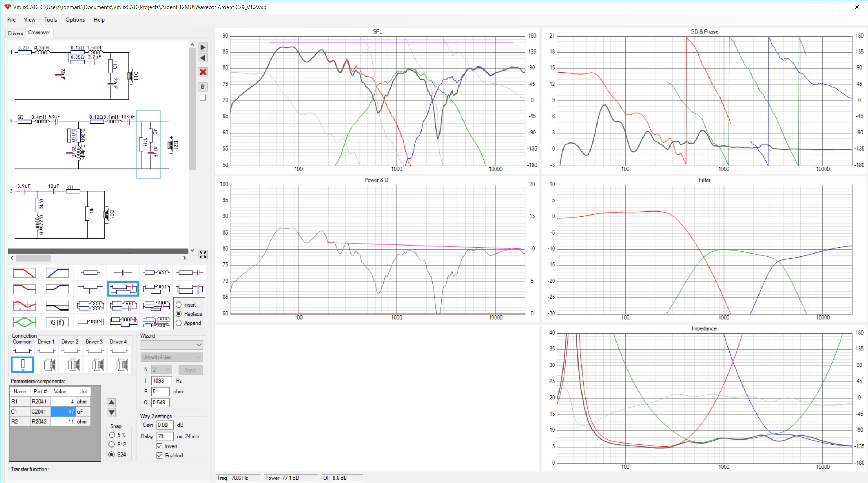The image size is (868, 483).
Task: Click the schematic horizontal scrollbar thumb
Action: pos(33,258)
